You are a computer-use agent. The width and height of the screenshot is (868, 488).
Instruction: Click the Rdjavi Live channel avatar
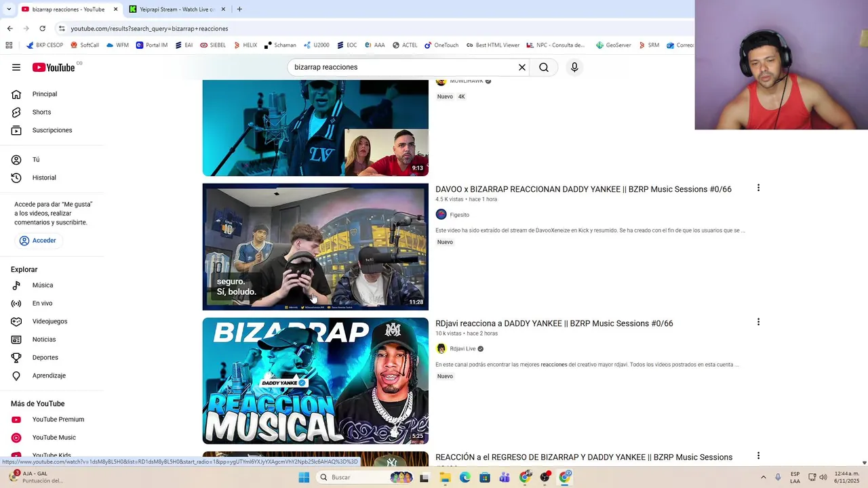click(x=441, y=348)
